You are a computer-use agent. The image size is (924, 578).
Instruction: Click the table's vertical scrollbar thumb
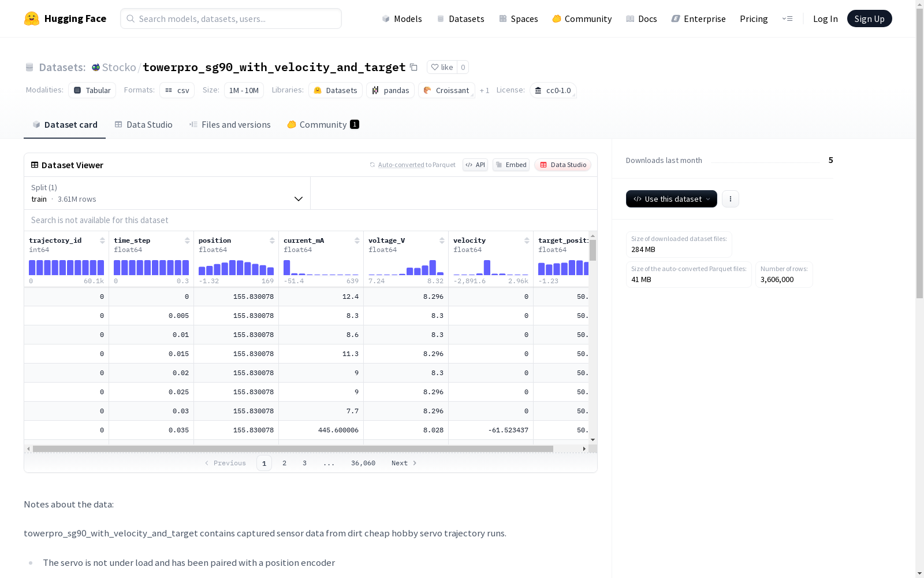[x=593, y=250]
